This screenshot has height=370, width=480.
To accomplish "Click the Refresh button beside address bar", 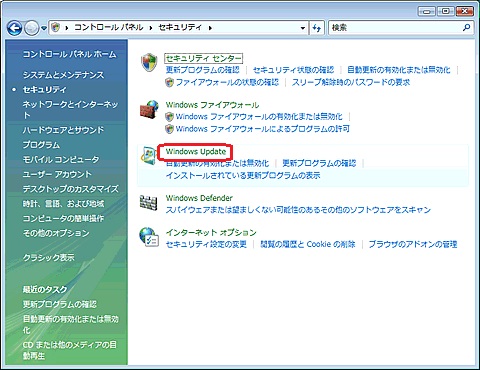I will [x=317, y=28].
